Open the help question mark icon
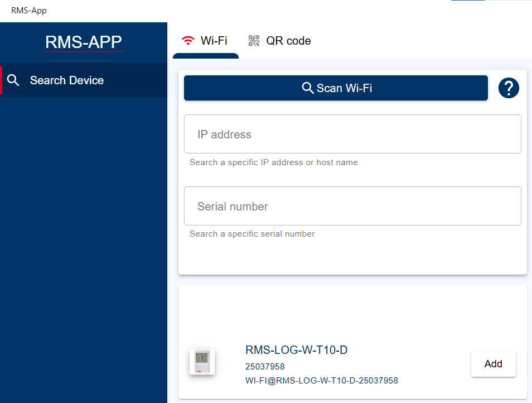The width and height of the screenshot is (532, 403). coord(508,88)
